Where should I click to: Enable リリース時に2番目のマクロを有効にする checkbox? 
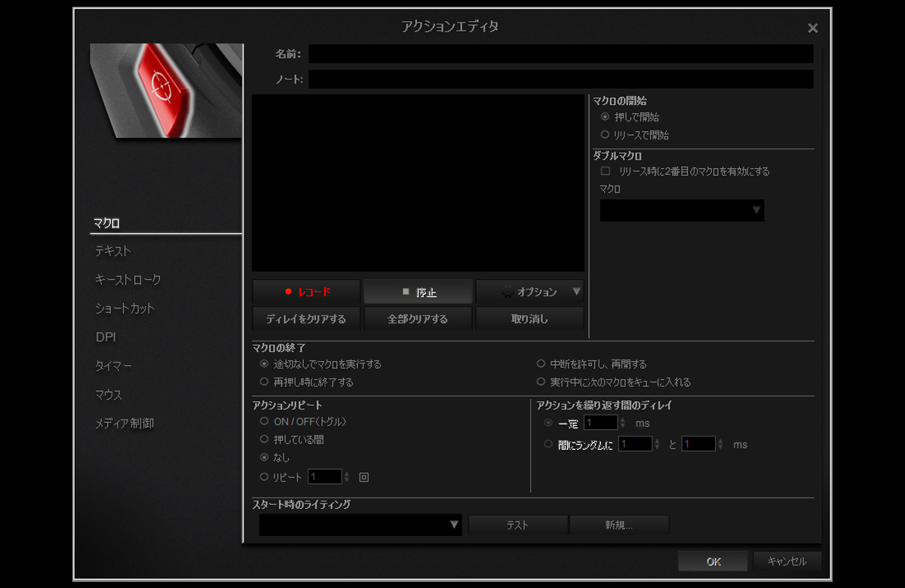click(605, 171)
